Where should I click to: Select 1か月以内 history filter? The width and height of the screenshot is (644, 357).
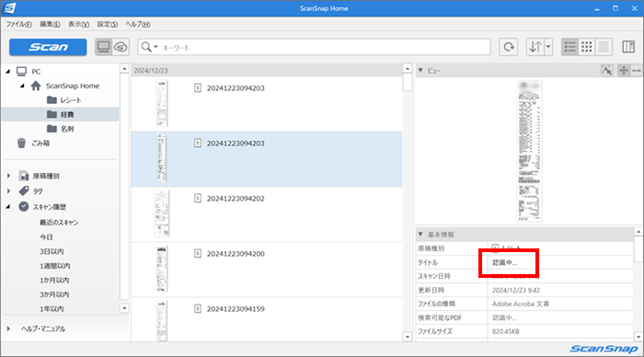click(54, 281)
